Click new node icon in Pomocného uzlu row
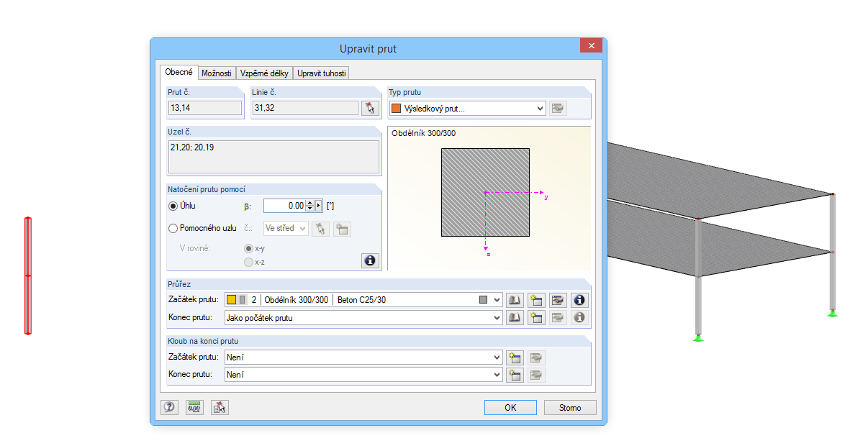Viewport: 868px width, 446px height. (342, 228)
